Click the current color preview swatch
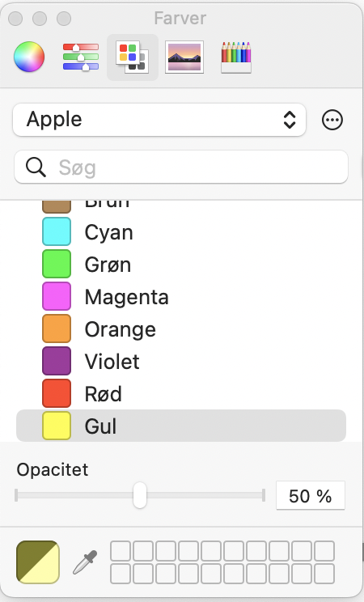 (38, 562)
